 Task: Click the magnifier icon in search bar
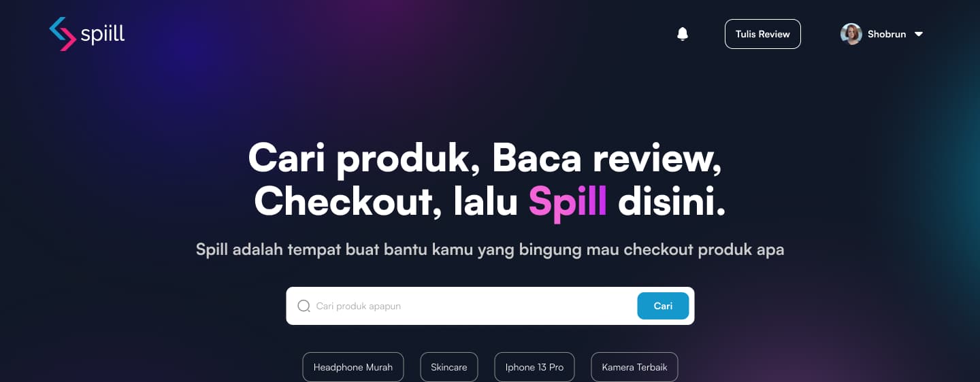pyautogui.click(x=304, y=306)
